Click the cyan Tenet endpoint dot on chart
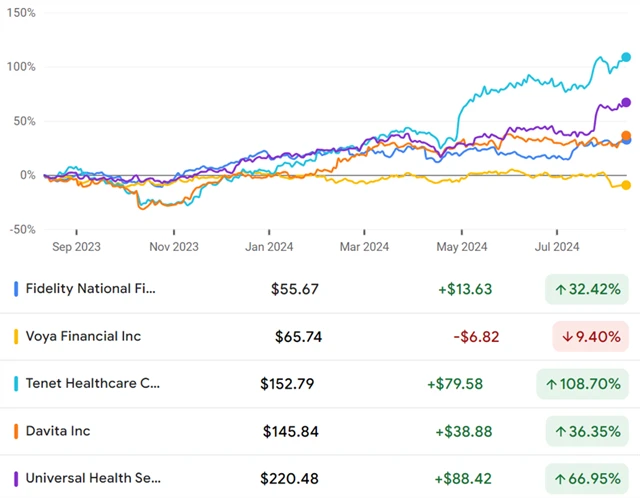The width and height of the screenshot is (640, 498). tap(626, 57)
